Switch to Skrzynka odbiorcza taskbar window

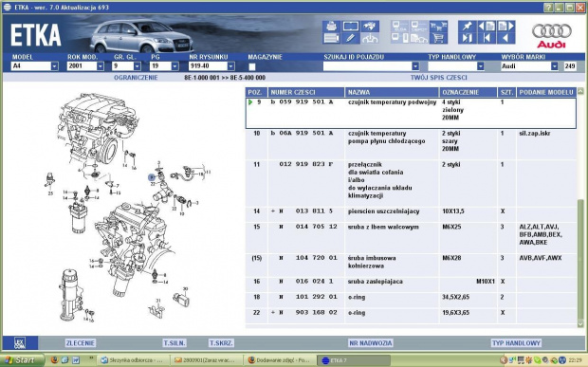[132, 360]
